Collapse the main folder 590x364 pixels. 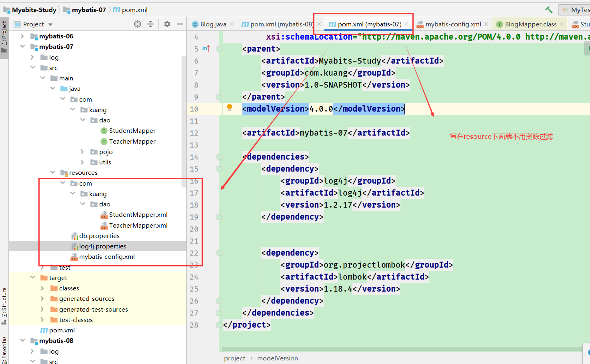43,78
